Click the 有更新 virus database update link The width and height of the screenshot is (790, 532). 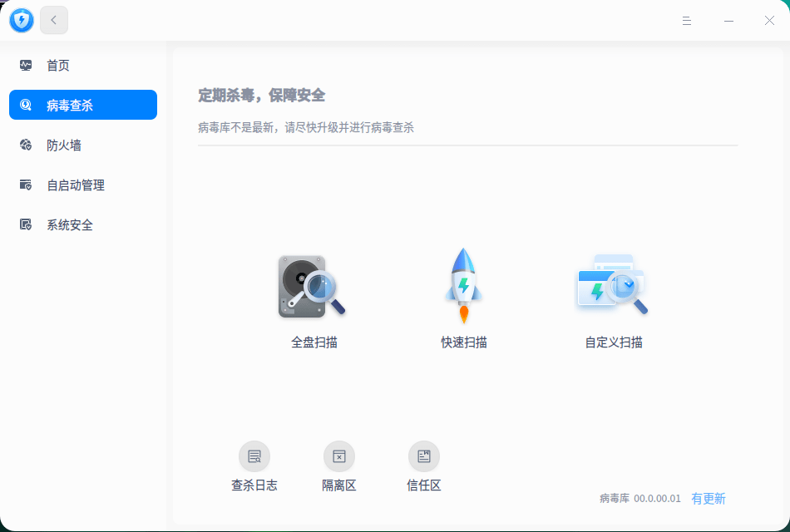point(709,498)
